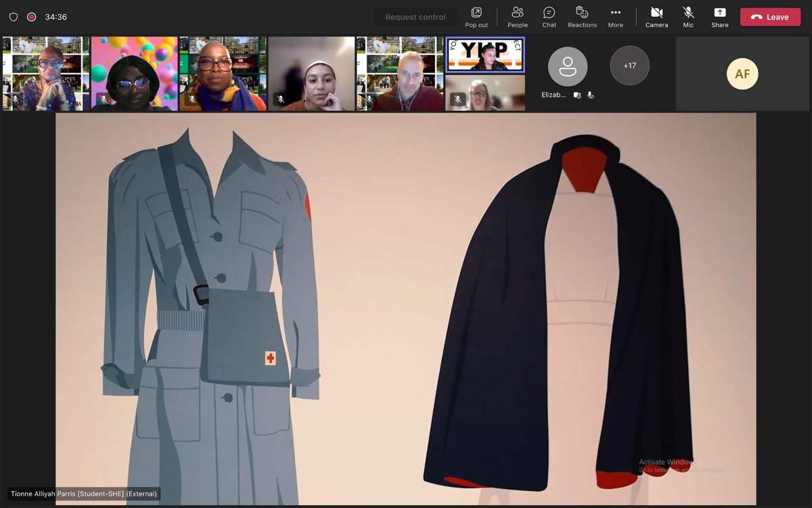This screenshot has width=812, height=508.
Task: Click the 34:36 meeting timer
Action: (55, 17)
